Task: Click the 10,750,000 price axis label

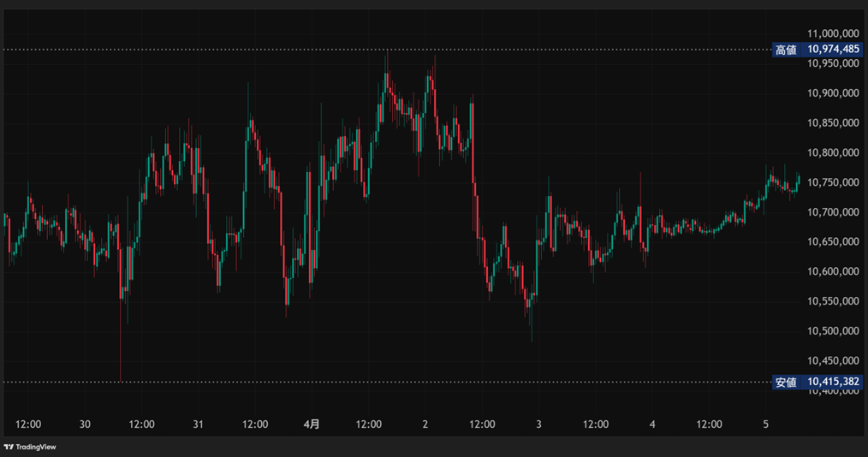Action: [x=833, y=182]
